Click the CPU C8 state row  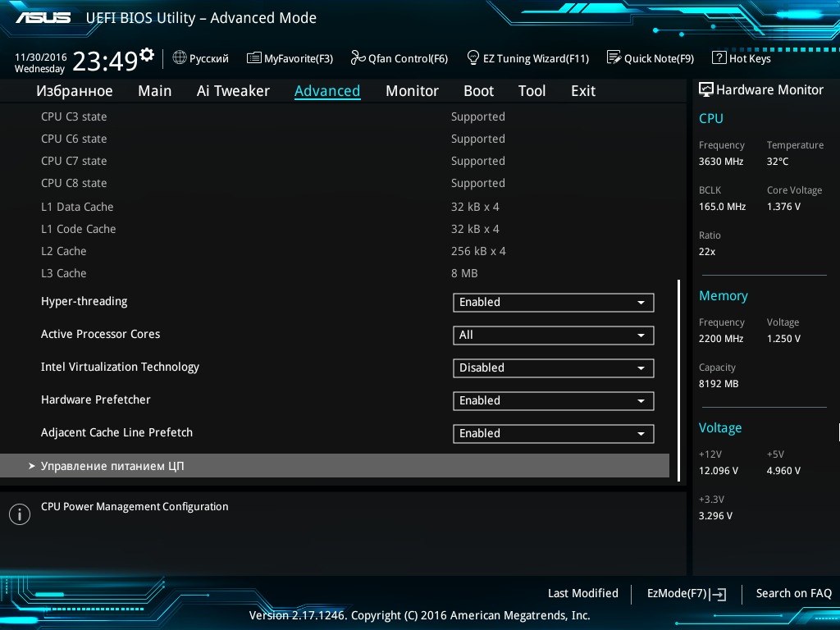273,183
